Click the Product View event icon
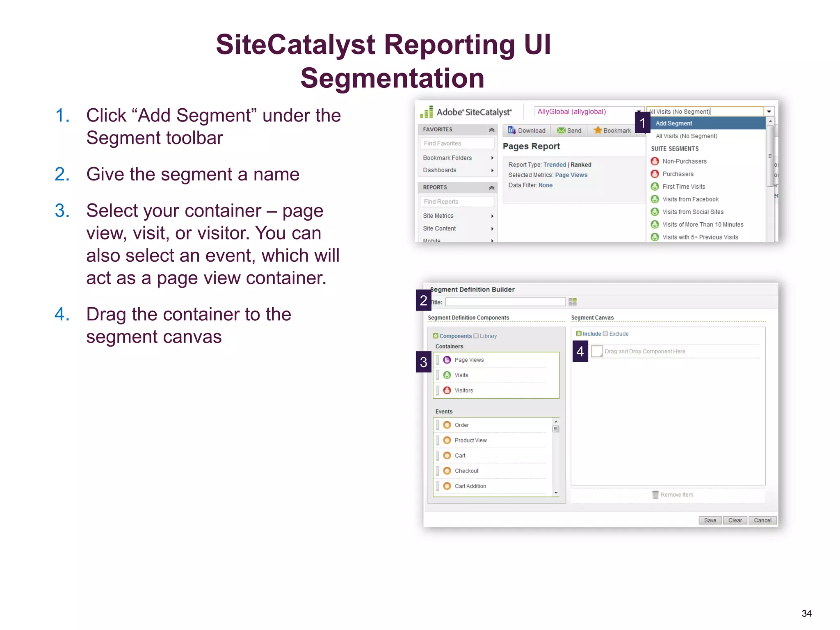840x630 pixels. 447,440
